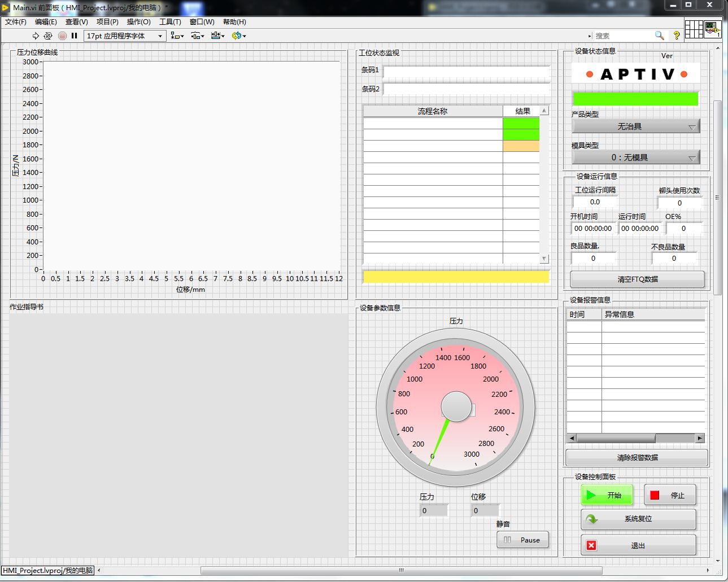Click the 良品数量 value field

coord(593,258)
